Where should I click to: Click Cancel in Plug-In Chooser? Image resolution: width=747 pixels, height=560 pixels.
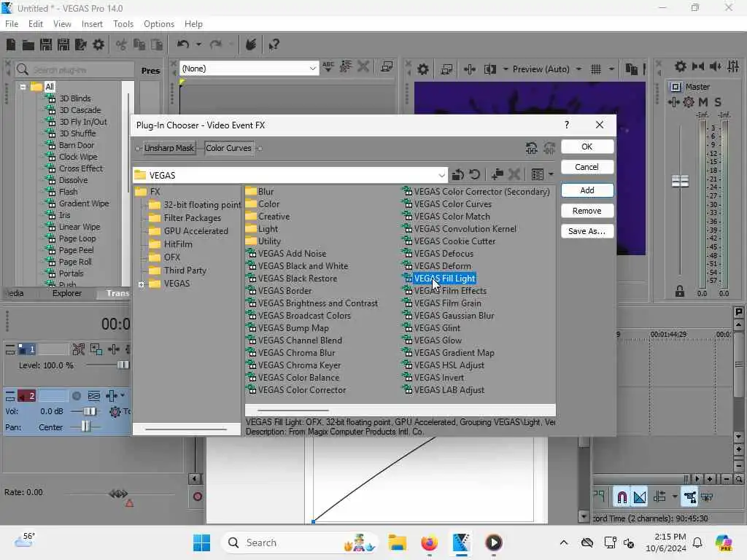tap(587, 167)
